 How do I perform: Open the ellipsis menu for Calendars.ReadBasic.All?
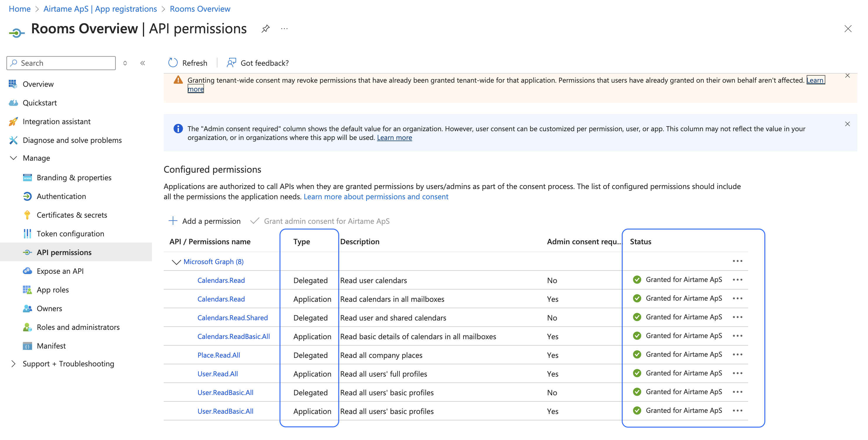pyautogui.click(x=737, y=336)
